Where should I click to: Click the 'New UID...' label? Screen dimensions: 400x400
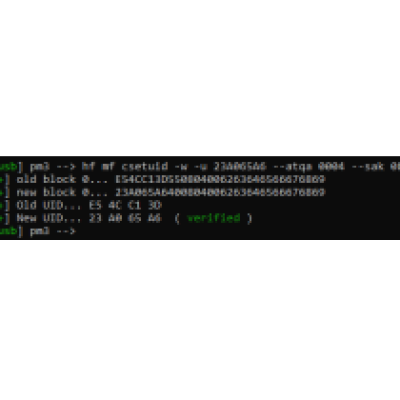click(x=49, y=218)
